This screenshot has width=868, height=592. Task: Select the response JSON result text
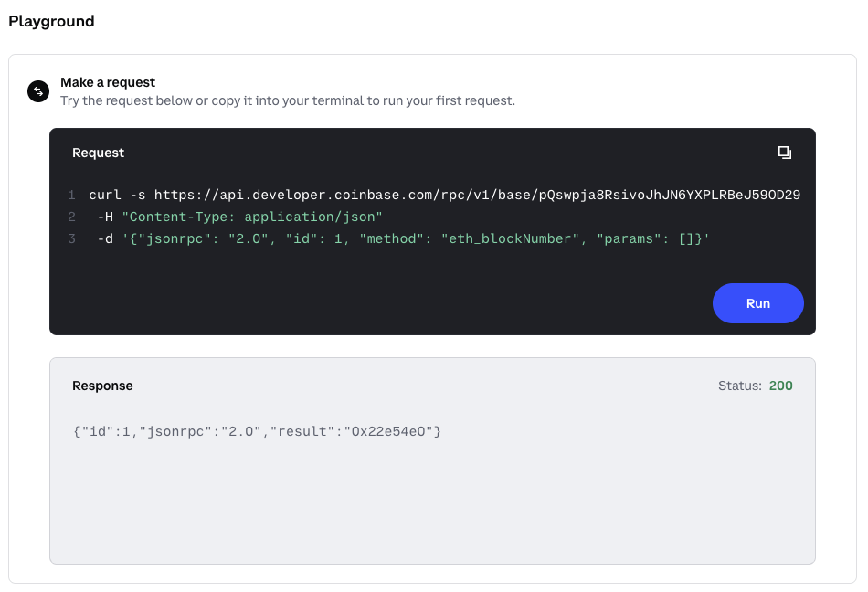pyautogui.click(x=257, y=431)
